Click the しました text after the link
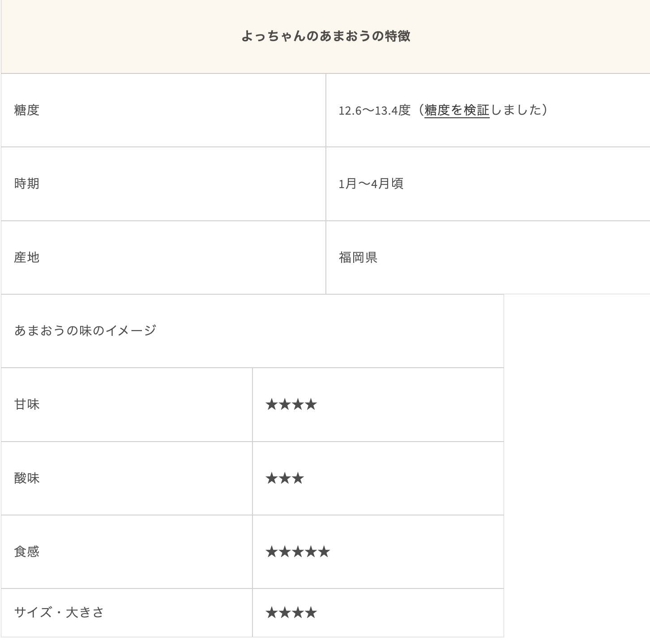Screen dimensions: 650x644 tap(516, 110)
